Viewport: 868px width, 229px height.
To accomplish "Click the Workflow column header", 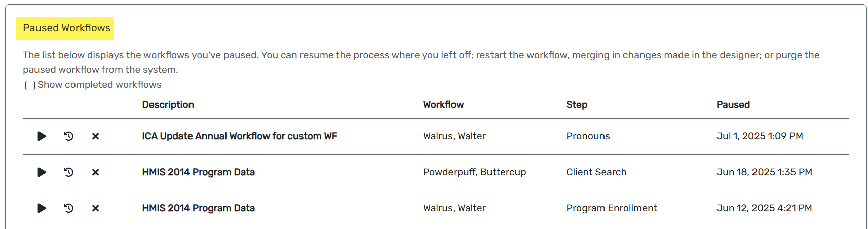I will coord(443,105).
